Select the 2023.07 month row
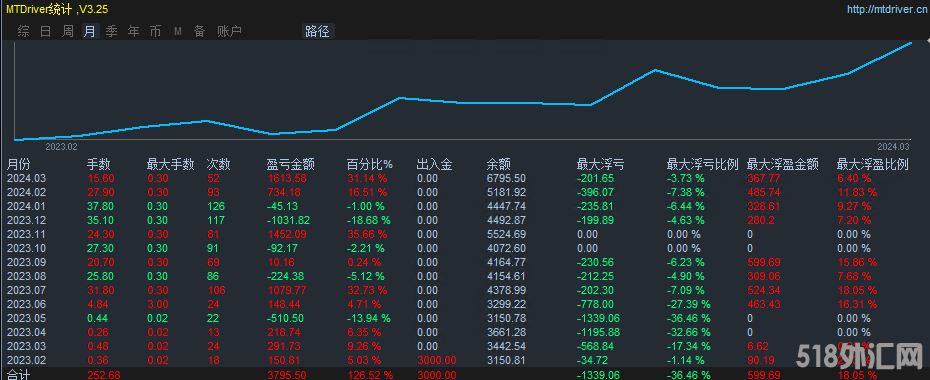Image resolution: width=930 pixels, height=380 pixels. pos(465,290)
